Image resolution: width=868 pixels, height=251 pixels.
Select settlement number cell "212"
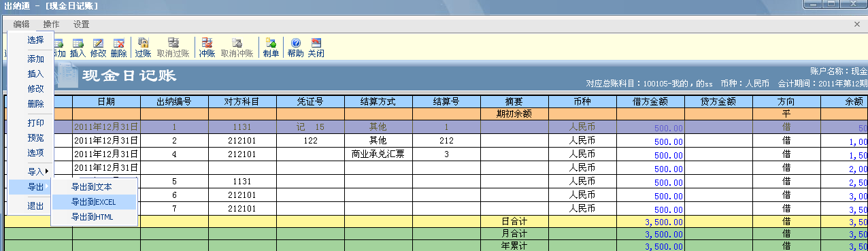[446, 141]
